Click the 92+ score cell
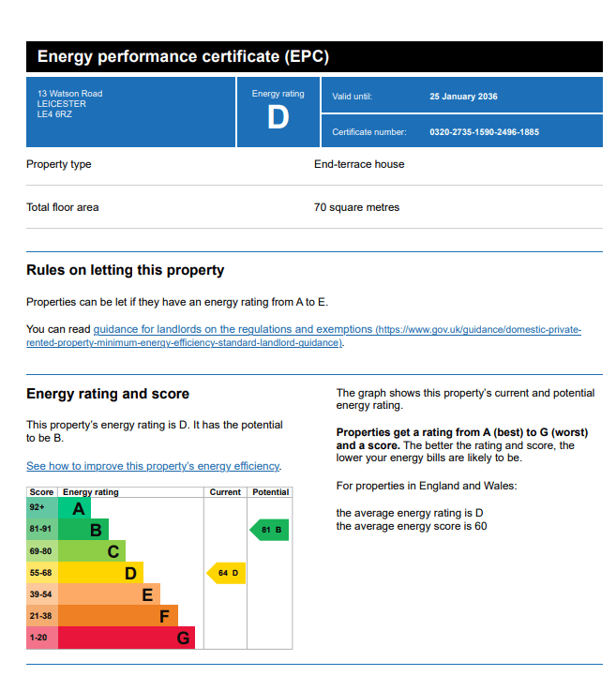The image size is (616, 691). pos(42,508)
